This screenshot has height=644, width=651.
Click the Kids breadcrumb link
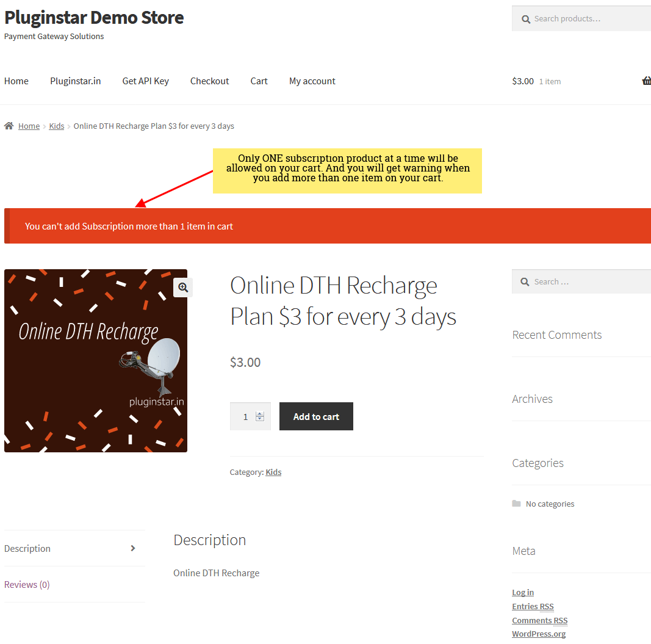click(x=57, y=126)
